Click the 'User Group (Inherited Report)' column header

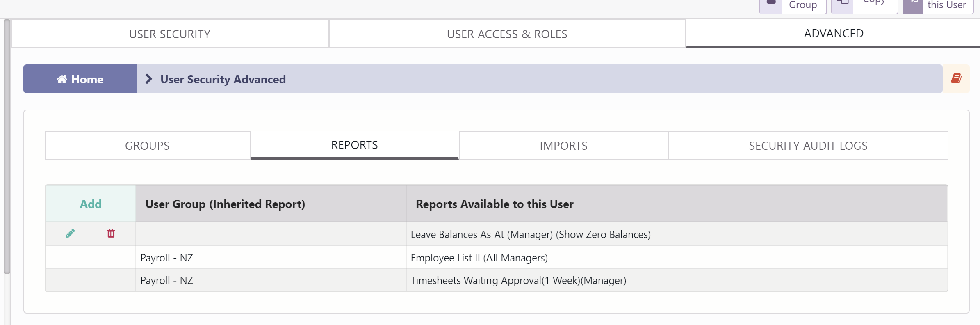pyautogui.click(x=271, y=204)
